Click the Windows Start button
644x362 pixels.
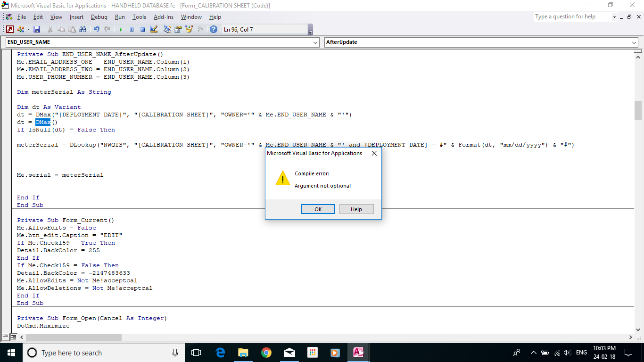click(11, 353)
